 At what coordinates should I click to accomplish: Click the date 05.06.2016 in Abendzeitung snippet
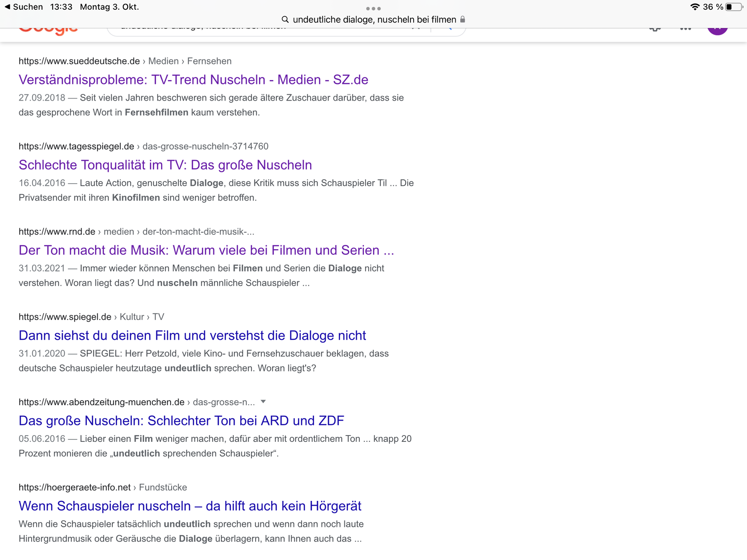[42, 439]
